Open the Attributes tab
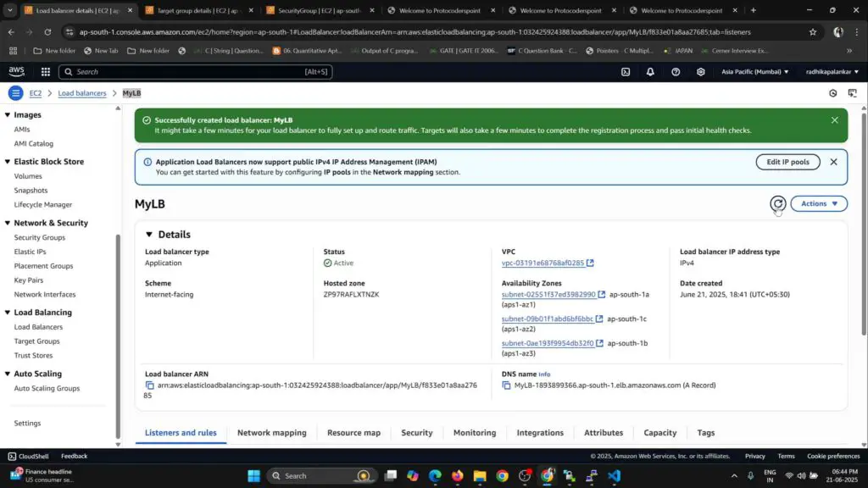868x488 pixels. 604,433
